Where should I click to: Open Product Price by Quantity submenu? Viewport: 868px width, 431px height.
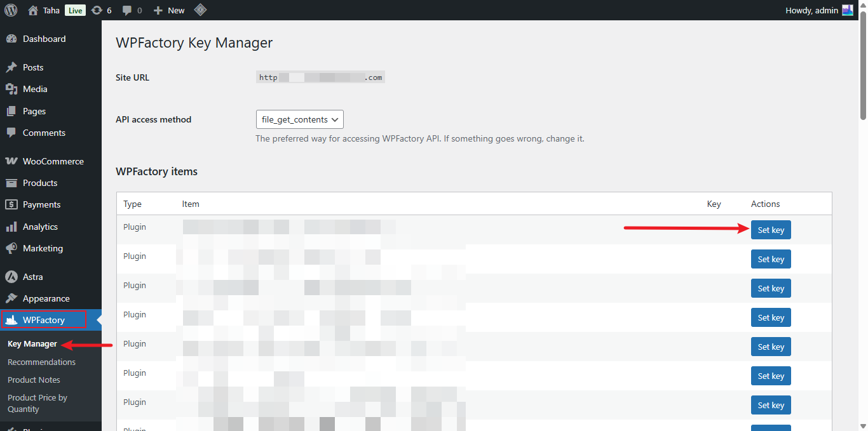point(37,403)
